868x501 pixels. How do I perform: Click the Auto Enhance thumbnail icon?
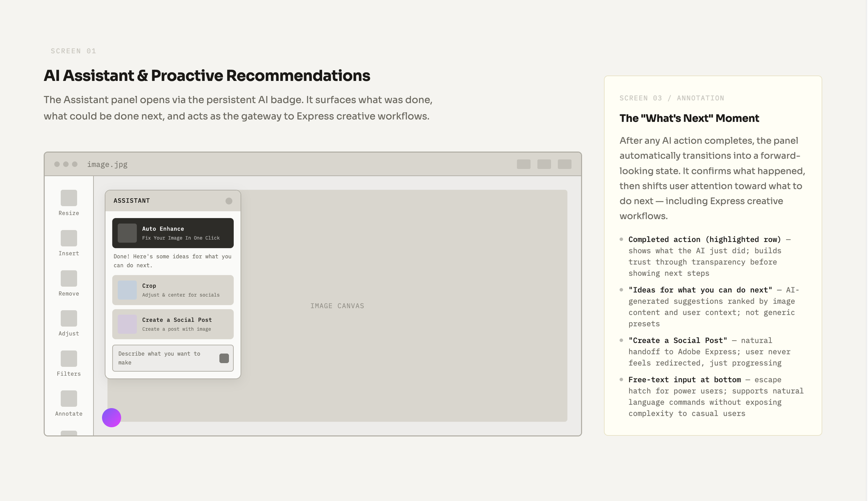[x=128, y=233]
